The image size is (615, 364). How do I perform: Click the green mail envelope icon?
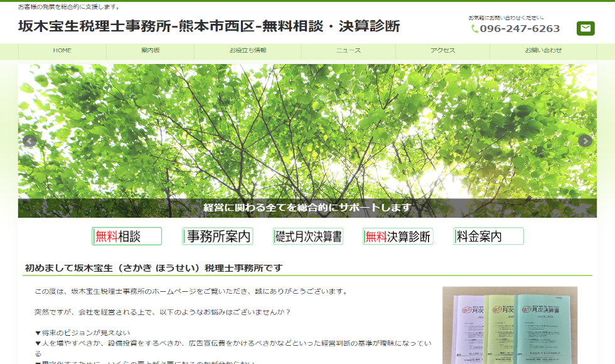coord(585,28)
